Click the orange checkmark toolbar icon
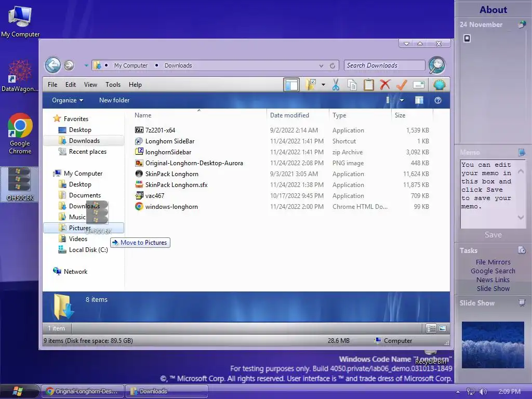 point(402,85)
